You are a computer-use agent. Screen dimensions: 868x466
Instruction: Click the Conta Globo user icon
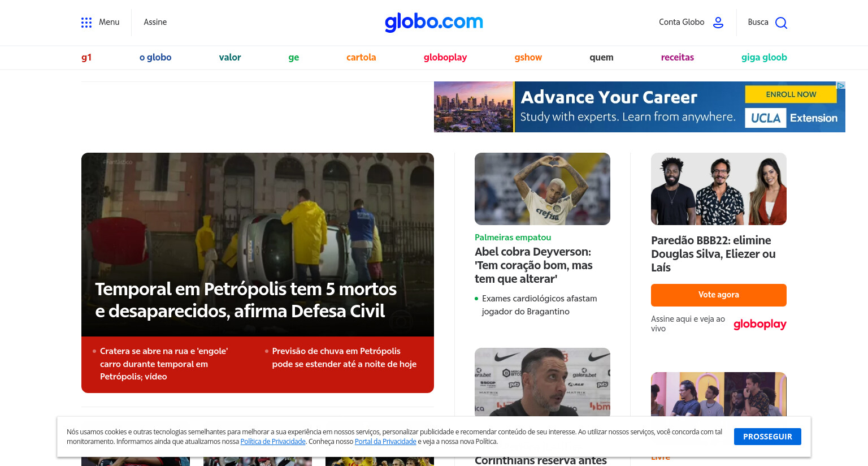click(x=718, y=23)
